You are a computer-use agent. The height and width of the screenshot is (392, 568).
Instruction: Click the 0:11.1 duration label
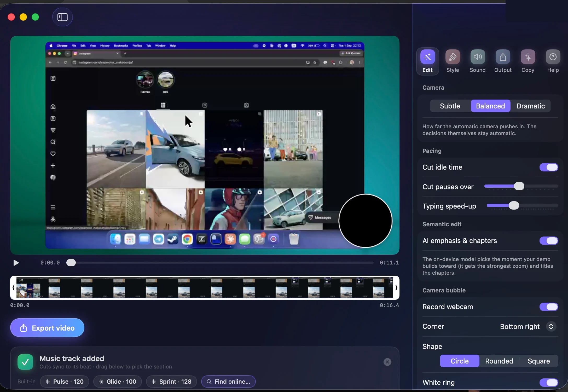pyautogui.click(x=389, y=263)
